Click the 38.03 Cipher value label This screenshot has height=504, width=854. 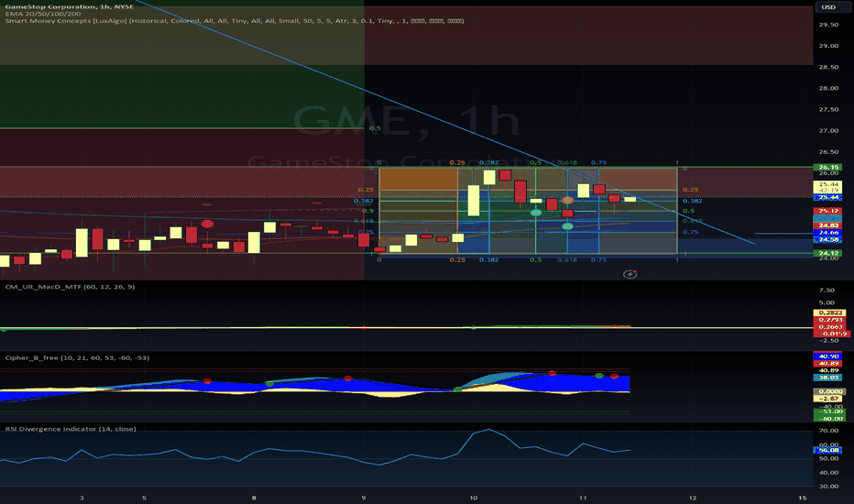tap(827, 377)
